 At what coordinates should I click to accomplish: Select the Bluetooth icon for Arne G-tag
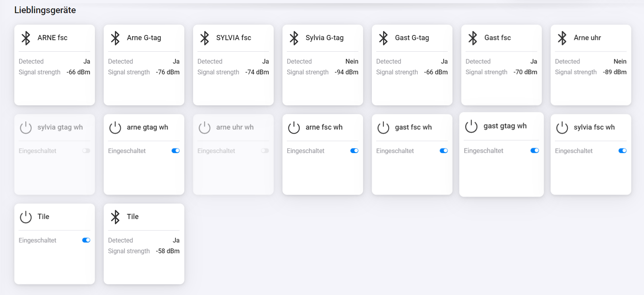pyautogui.click(x=115, y=38)
